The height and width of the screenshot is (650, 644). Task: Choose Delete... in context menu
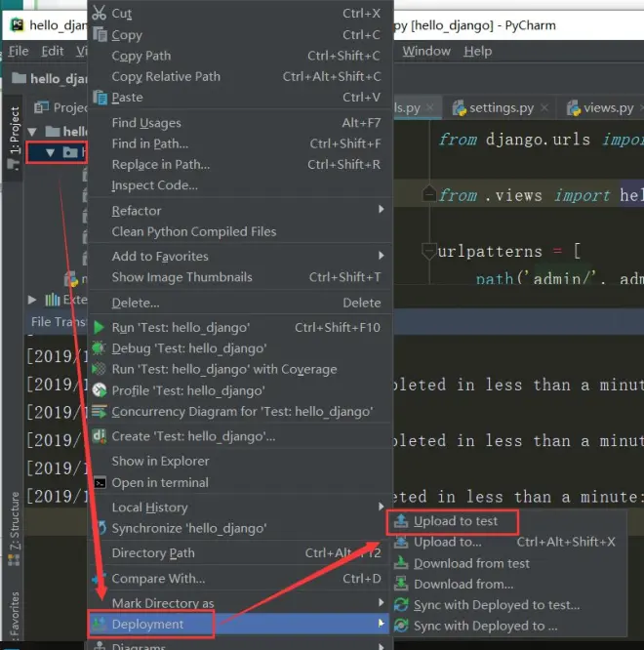(x=240, y=303)
